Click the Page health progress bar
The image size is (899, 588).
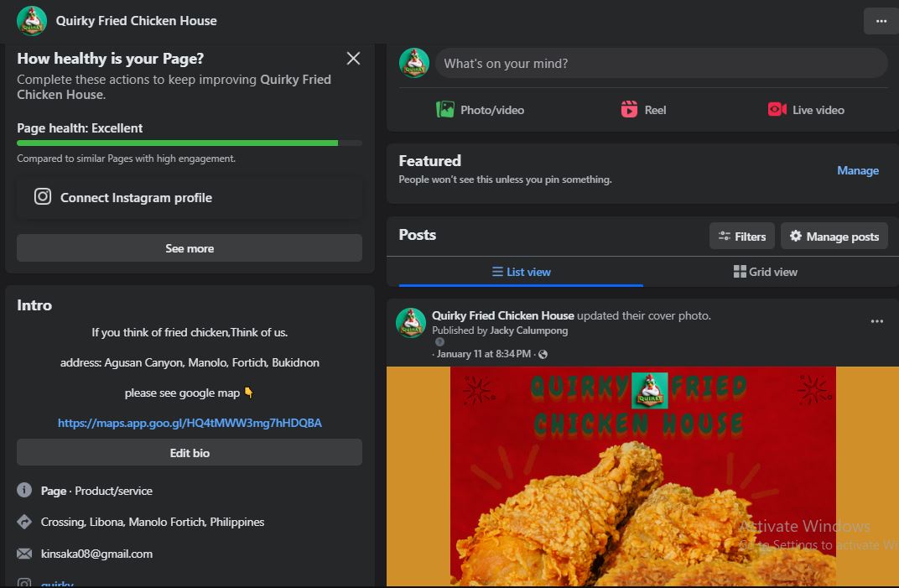(x=190, y=143)
